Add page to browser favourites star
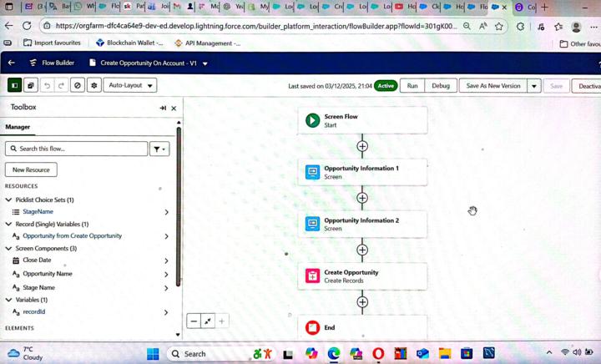Screen dimensions: 601x364 click(498, 26)
